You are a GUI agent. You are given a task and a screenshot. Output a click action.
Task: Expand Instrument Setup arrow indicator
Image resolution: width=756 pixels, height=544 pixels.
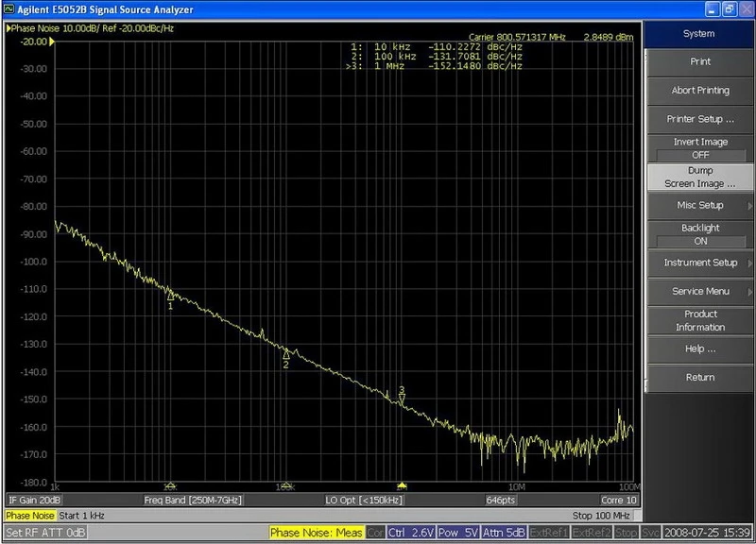click(x=749, y=263)
